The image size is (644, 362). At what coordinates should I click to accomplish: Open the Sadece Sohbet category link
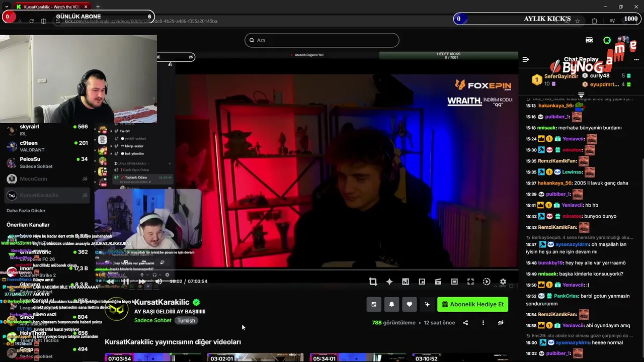point(153,320)
